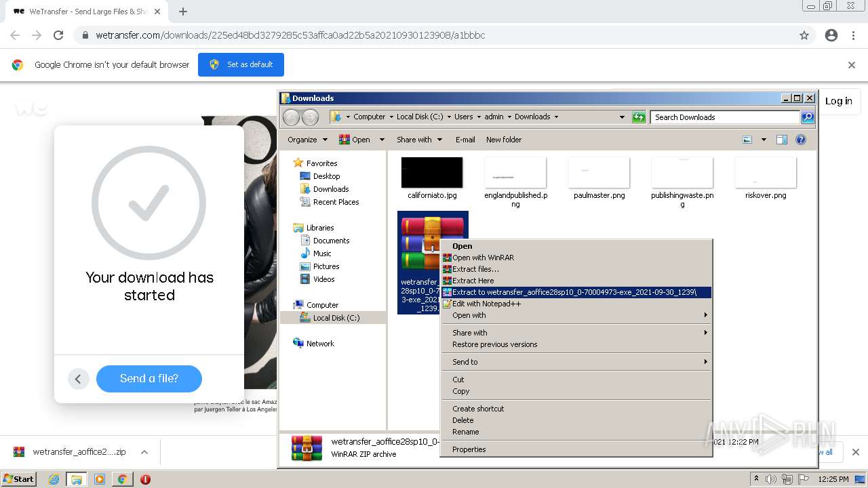Select Favorites in navigation pane
Viewport: 868px width, 488px height.
(321, 163)
